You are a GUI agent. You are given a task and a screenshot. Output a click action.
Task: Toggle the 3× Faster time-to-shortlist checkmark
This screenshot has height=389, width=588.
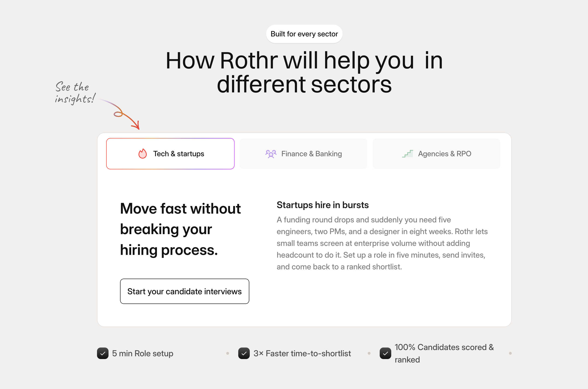point(244,353)
